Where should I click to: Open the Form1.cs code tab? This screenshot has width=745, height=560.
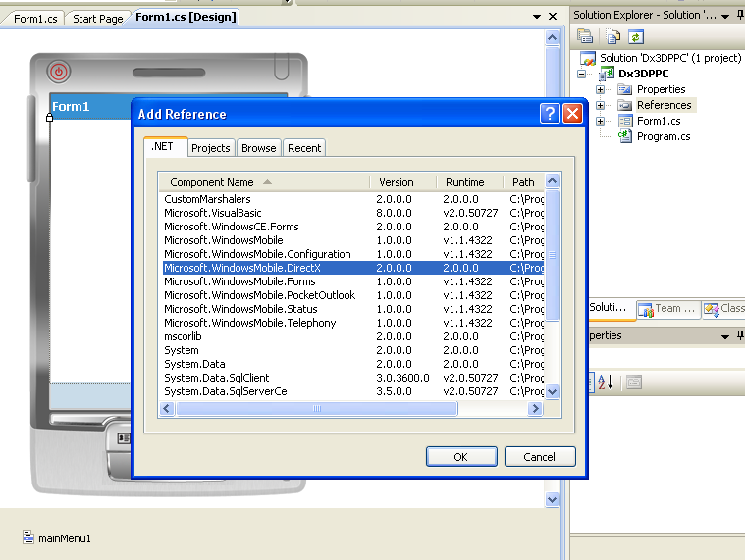(35, 19)
